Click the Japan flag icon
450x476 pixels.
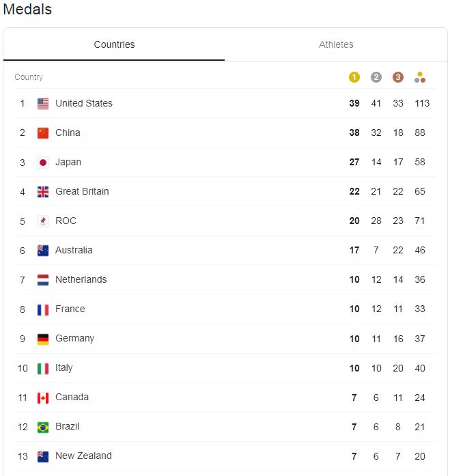click(x=43, y=163)
